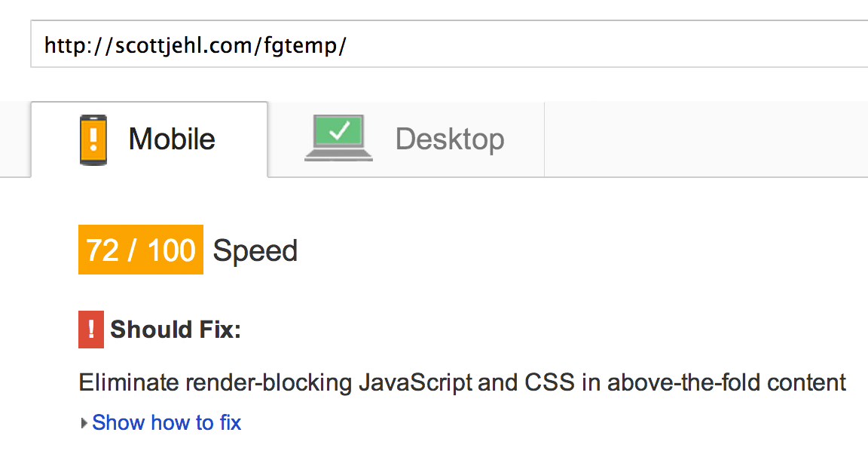This screenshot has height=460, width=868.
Task: Click the Eliminate render-blocking rule text
Action: coord(462,383)
